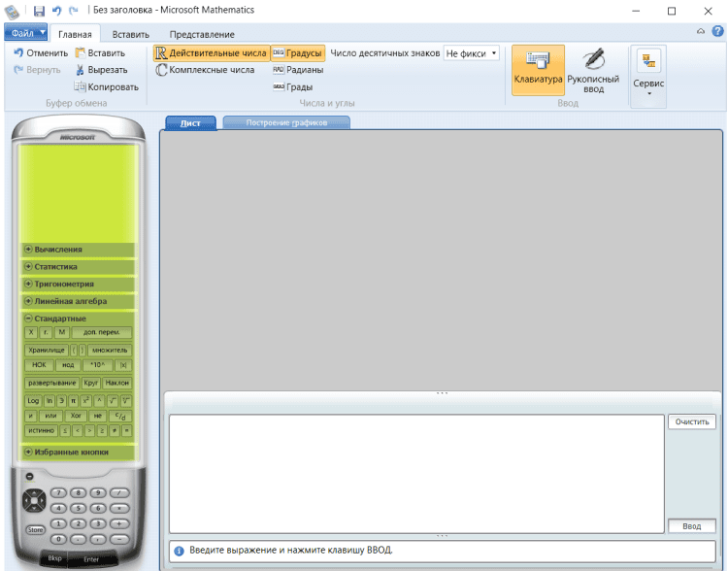
Task: Click the Хранилище button
Action: (x=47, y=351)
